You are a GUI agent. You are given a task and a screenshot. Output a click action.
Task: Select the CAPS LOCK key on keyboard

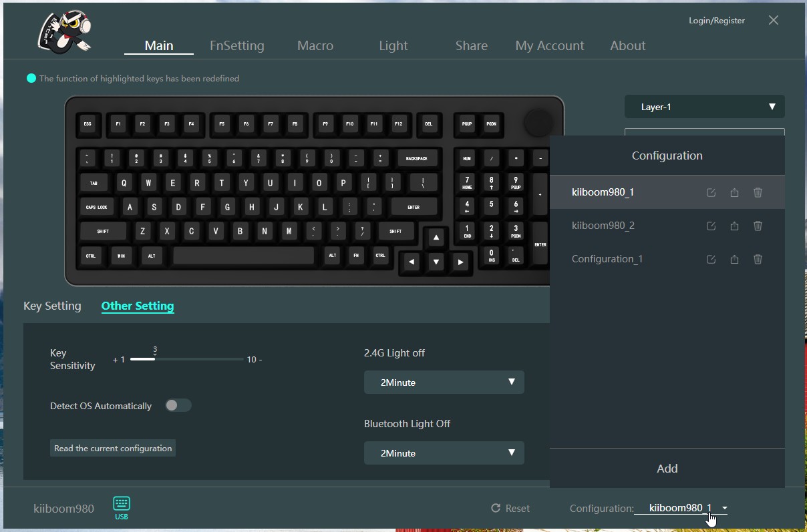pyautogui.click(x=97, y=207)
